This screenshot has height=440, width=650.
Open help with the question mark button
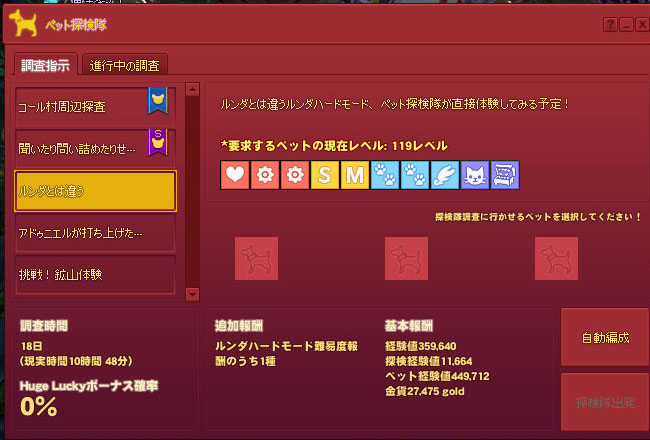[610, 25]
